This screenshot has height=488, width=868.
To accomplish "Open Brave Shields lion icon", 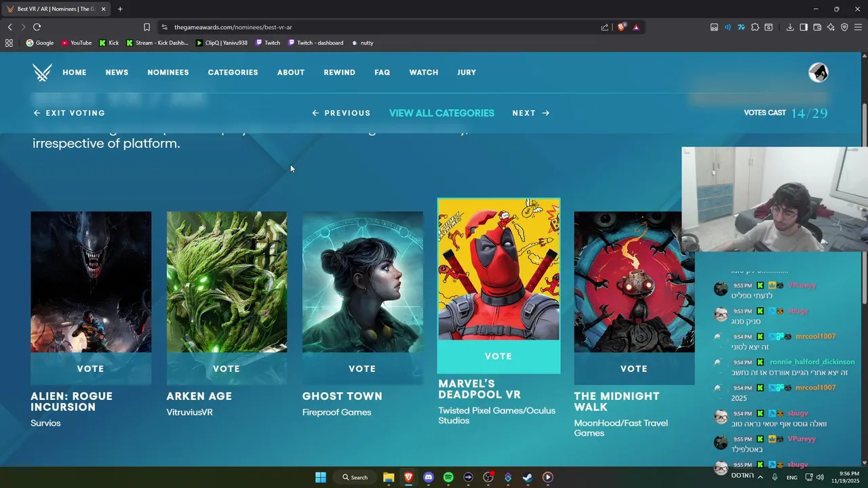I will coord(621,27).
